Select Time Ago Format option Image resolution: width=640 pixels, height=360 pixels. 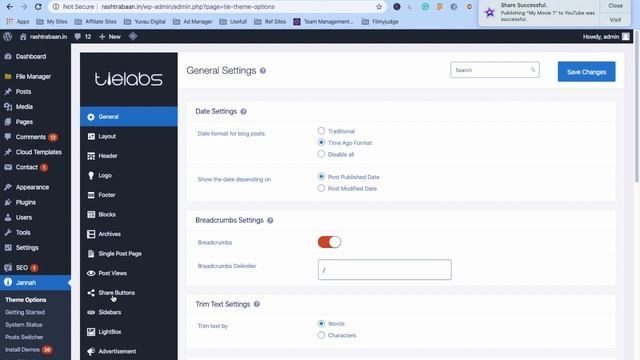[321, 142]
